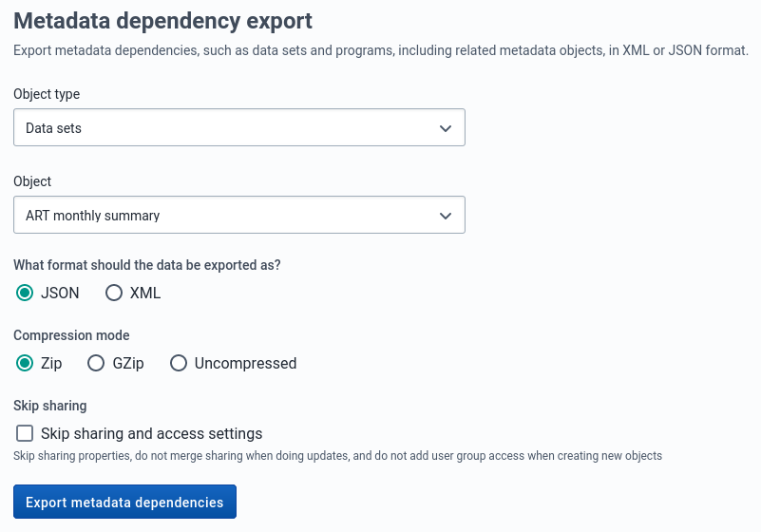Click the 'Object type' field label
The height and width of the screenshot is (532, 761).
[x=47, y=94]
